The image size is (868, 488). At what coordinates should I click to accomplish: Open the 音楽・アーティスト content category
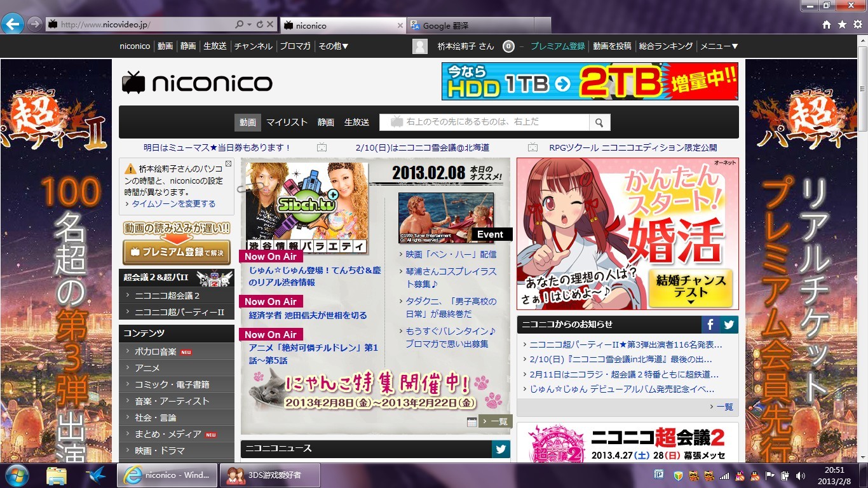point(177,401)
